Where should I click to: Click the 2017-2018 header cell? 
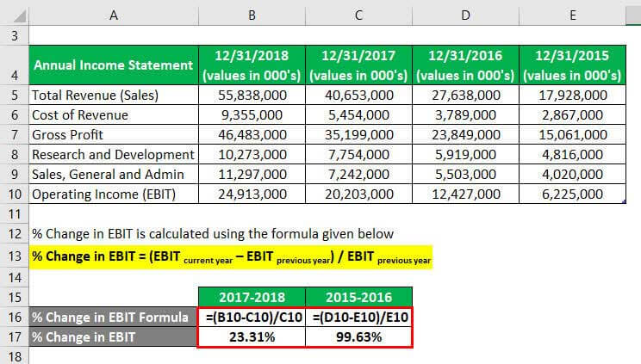252,297
